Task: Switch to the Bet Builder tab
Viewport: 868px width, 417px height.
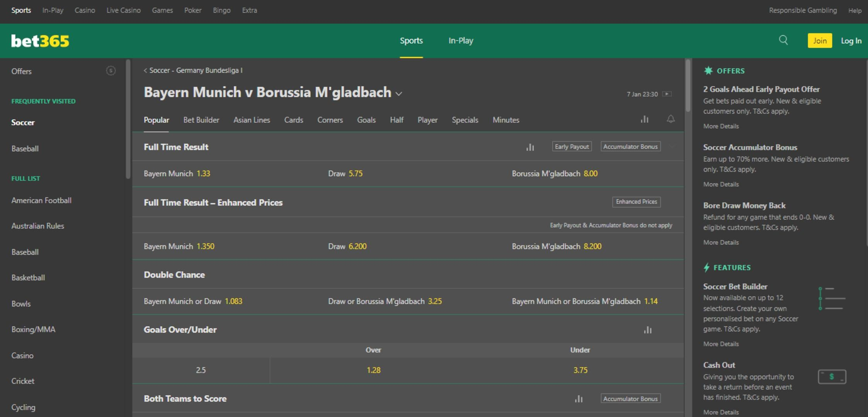Action: coord(201,120)
